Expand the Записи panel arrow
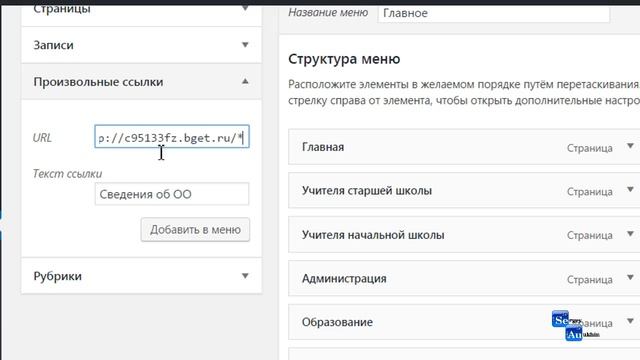Image resolution: width=640 pixels, height=360 pixels. point(245,44)
